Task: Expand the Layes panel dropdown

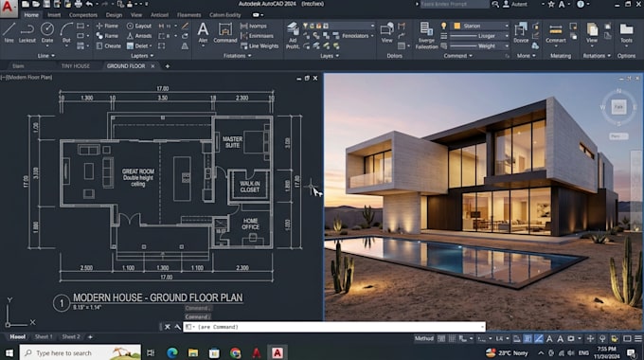Action: click(330, 56)
